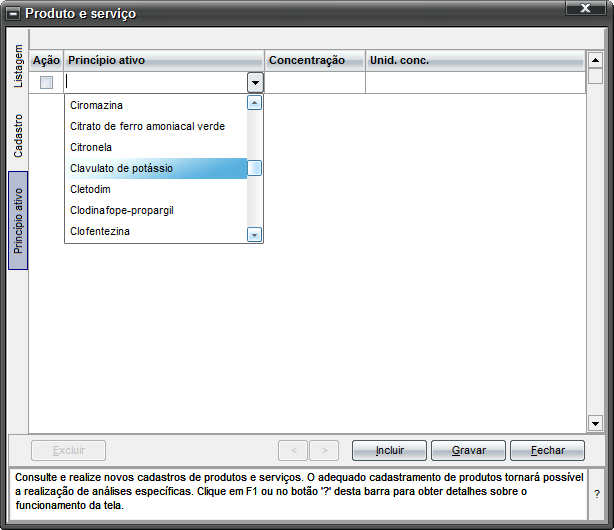Click dropdown list scroll down arrow
Screen dimensions: 614x530
255,235
